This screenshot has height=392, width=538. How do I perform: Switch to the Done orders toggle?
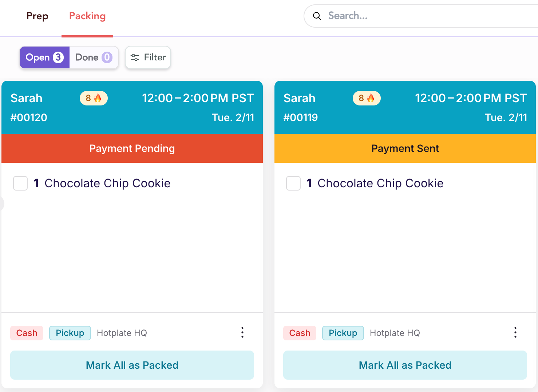click(x=94, y=57)
